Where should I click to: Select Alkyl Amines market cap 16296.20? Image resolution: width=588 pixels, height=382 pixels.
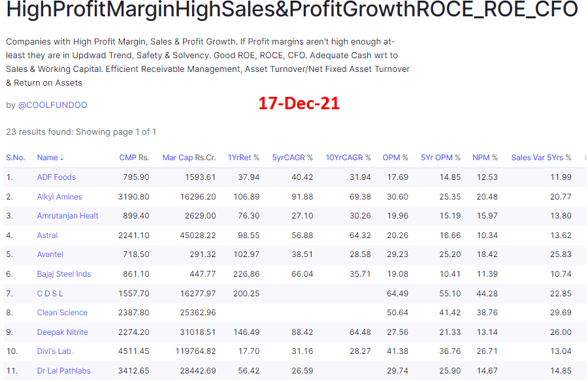[198, 196]
